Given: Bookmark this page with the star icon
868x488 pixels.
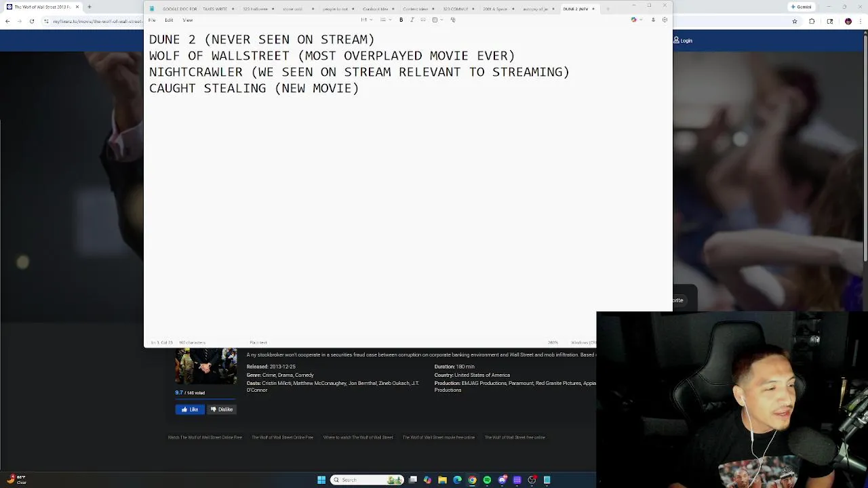Looking at the screenshot, I should point(794,21).
